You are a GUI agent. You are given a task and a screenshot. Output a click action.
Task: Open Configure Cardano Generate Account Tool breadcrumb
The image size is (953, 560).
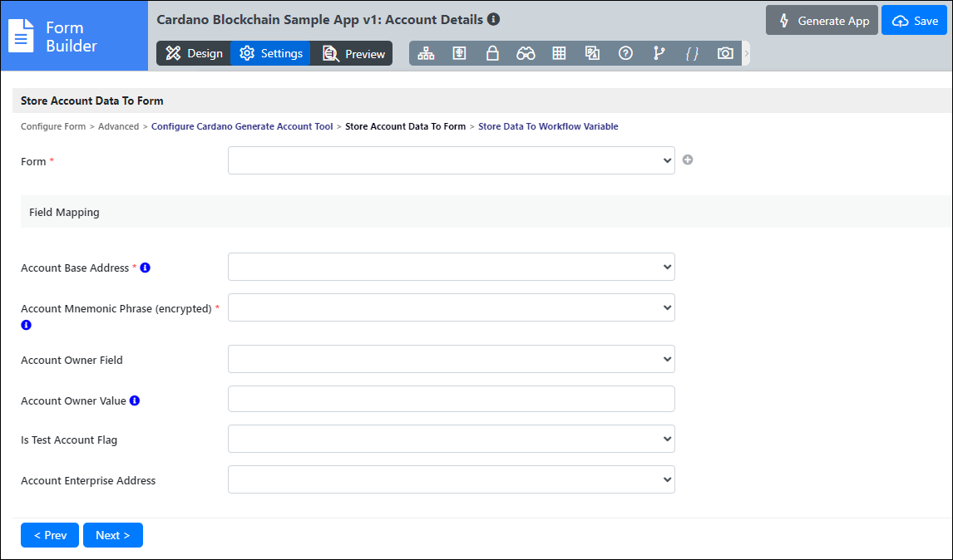click(242, 126)
